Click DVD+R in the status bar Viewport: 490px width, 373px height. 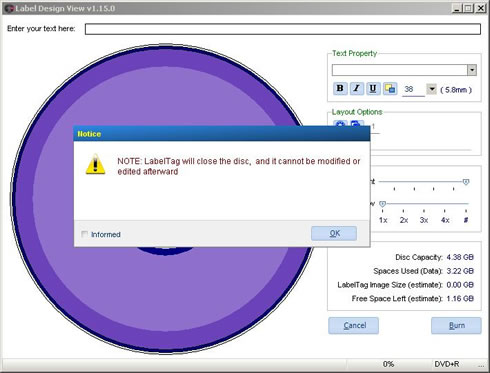tap(447, 364)
